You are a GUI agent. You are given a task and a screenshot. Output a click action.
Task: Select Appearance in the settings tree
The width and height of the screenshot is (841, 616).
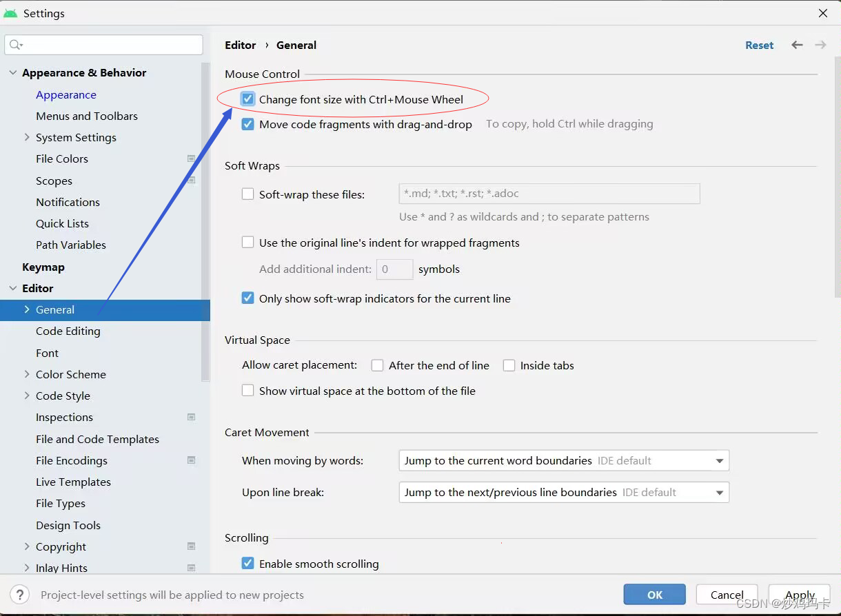click(66, 94)
